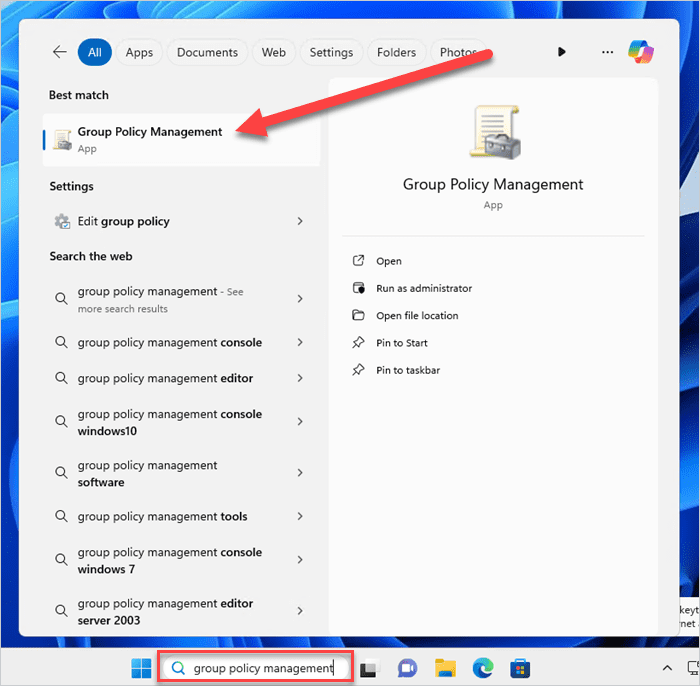The width and height of the screenshot is (700, 686).
Task: Select group policy management tools suggestion
Action: [x=181, y=516]
